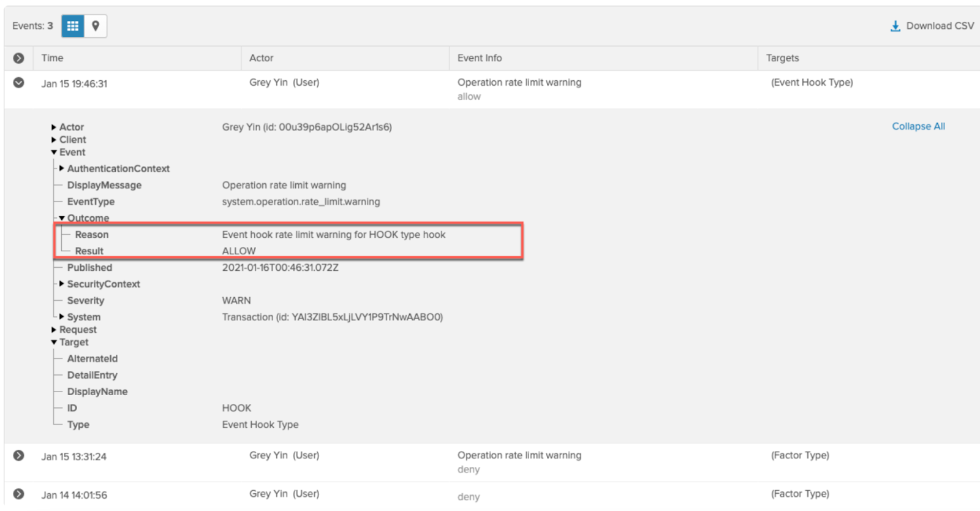The image size is (980, 511).
Task: Switch to the grid table view
Action: click(73, 26)
